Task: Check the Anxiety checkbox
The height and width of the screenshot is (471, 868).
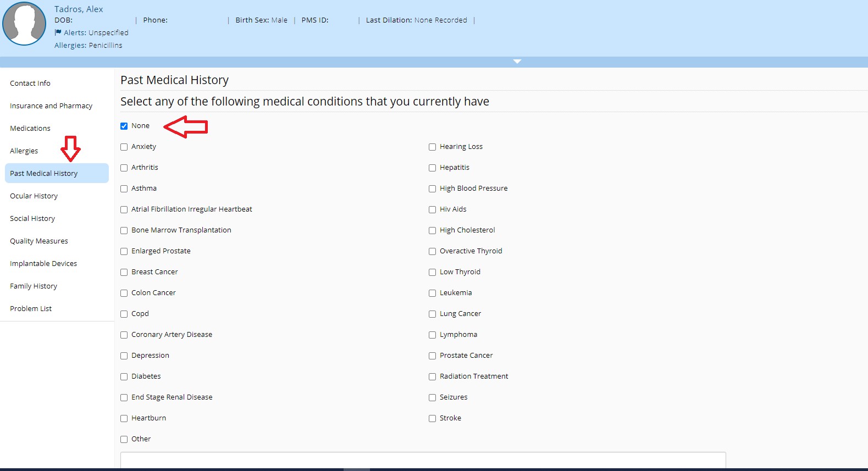Action: pyautogui.click(x=124, y=147)
